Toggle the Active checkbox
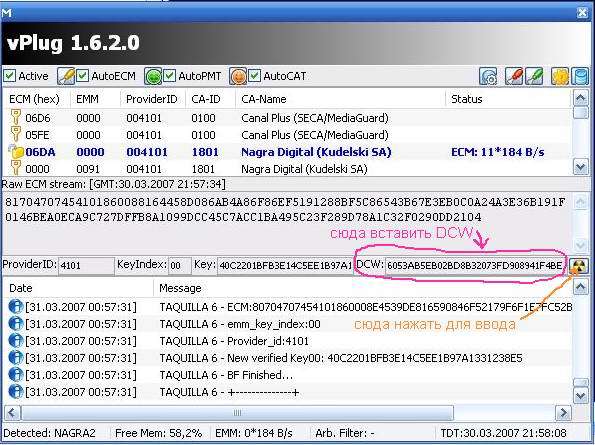Viewport: 595px width, 445px height. tap(9, 76)
